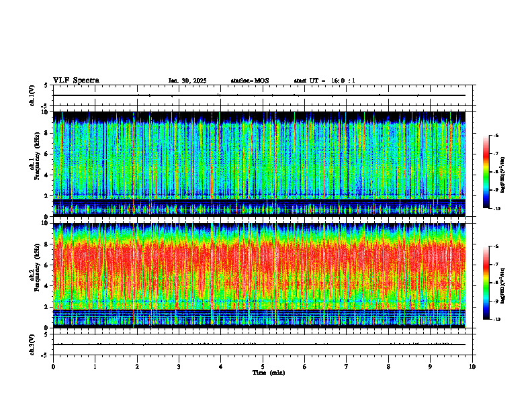
Task: Click the "8" kHz tick on ch.2 frequency axis
Action: coord(46,244)
